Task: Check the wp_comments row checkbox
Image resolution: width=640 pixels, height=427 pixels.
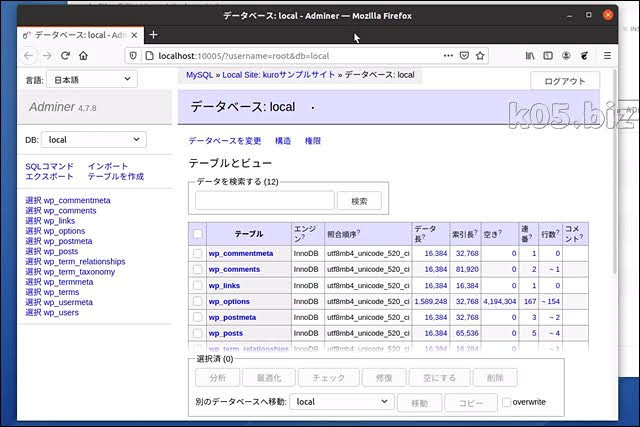Action: pos(198,269)
